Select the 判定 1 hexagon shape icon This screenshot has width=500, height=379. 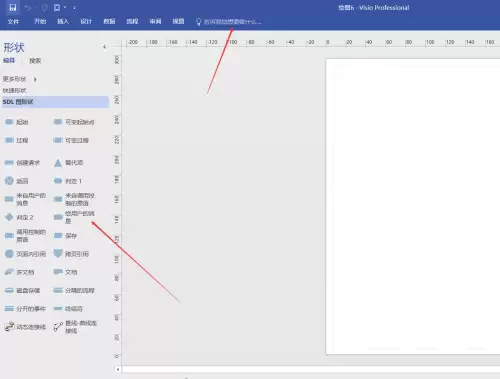[x=58, y=181]
